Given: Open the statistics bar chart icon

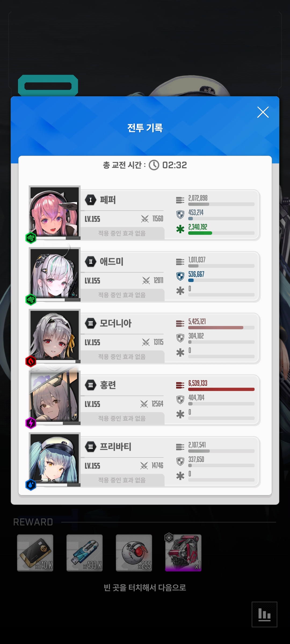Looking at the screenshot, I should pyautogui.click(x=264, y=614).
